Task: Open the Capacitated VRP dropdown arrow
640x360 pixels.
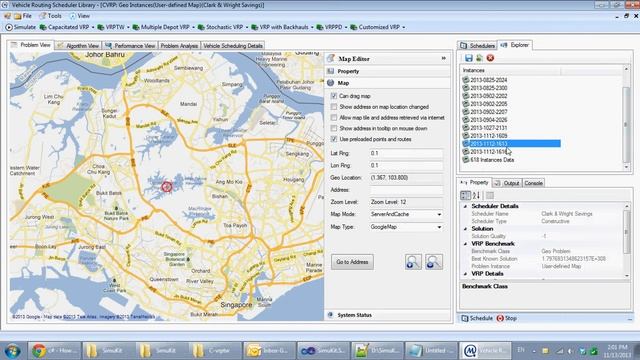Action: [93, 27]
